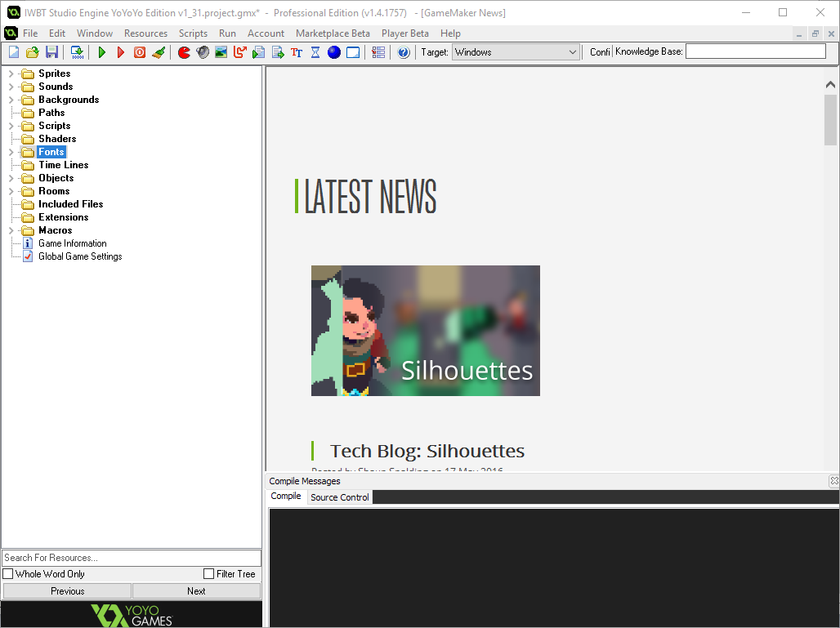
Task: Select the Shaders folder in the tree
Action: tap(57, 139)
